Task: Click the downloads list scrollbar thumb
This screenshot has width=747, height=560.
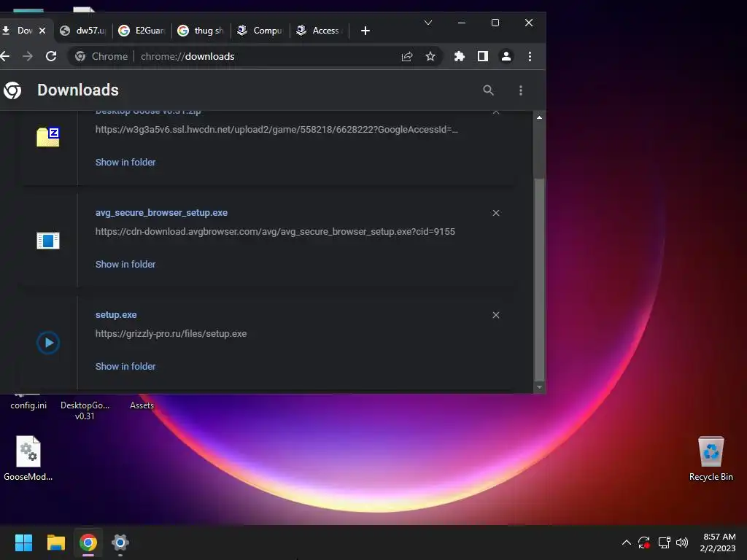Action: click(x=539, y=279)
